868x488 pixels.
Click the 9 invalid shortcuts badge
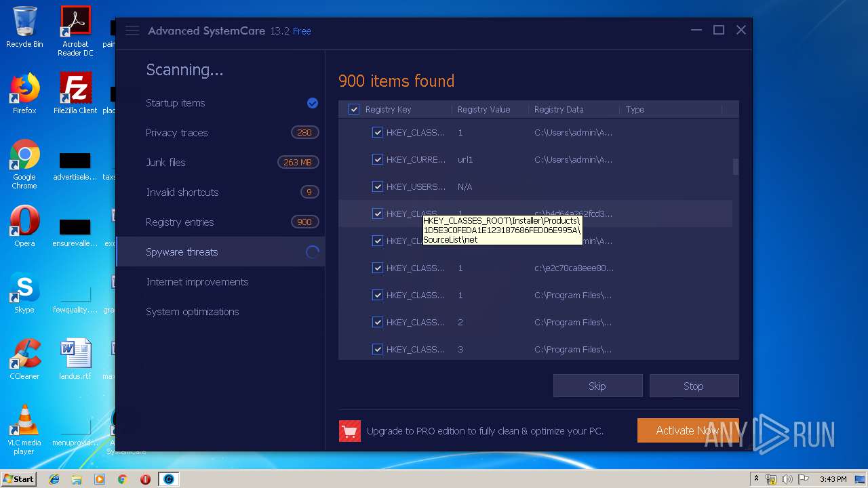pos(309,192)
